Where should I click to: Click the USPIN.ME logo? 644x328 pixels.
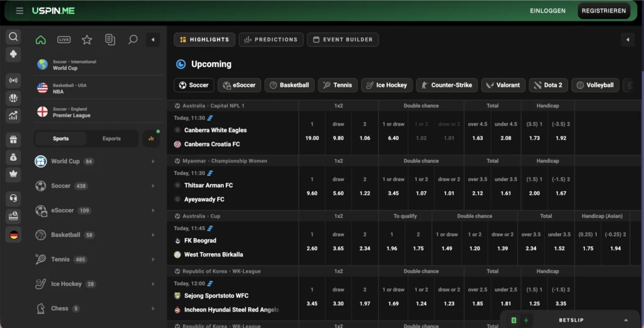(x=53, y=11)
